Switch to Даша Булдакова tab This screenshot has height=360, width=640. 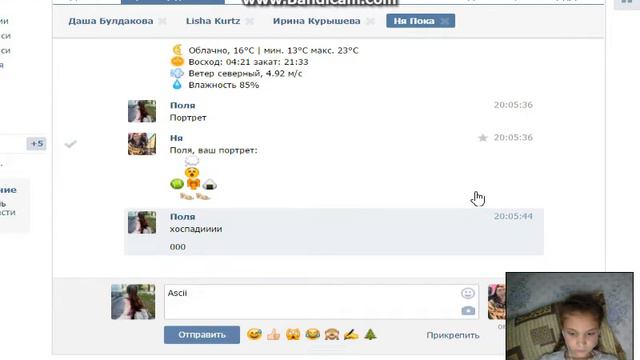[x=111, y=21]
